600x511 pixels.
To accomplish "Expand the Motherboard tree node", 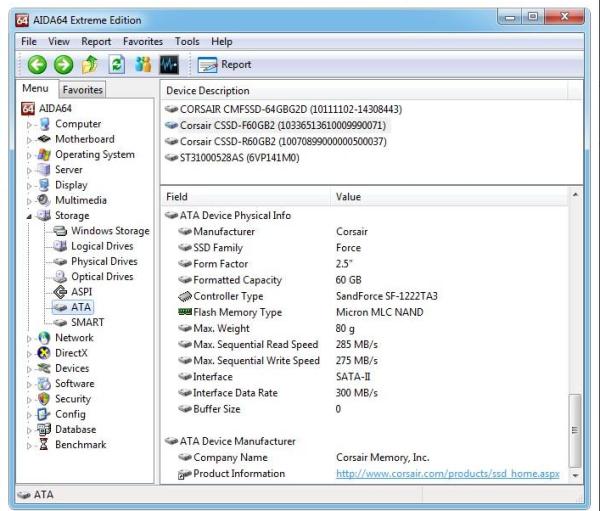I will click(x=29, y=140).
